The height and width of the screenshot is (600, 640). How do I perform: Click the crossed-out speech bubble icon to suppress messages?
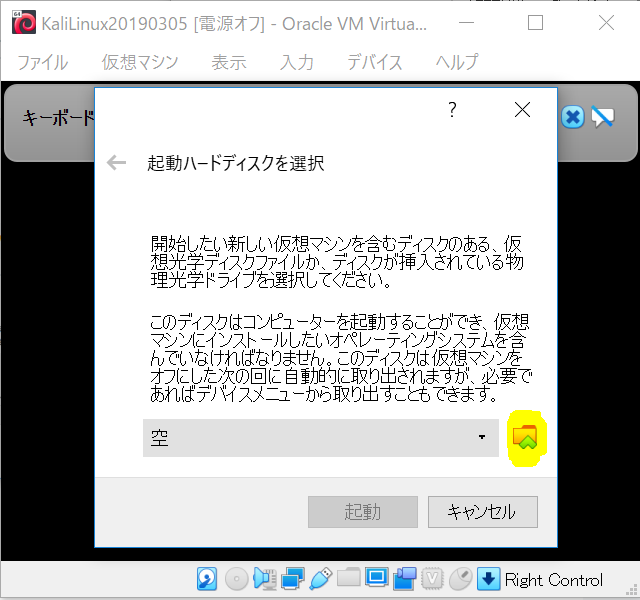tap(602, 118)
